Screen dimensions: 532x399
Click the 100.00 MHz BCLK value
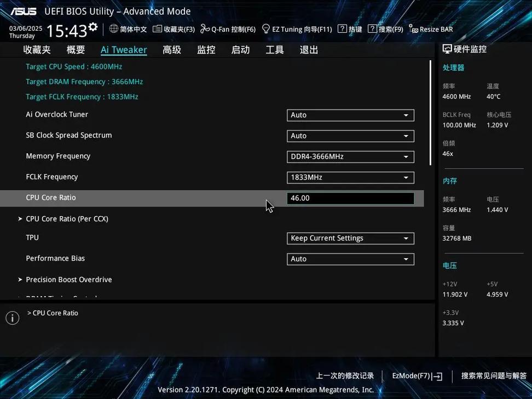[x=459, y=125]
